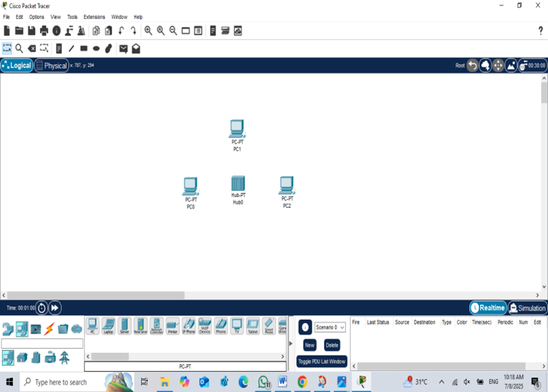Select the Draw Line tool
The image size is (548, 392).
point(71,48)
